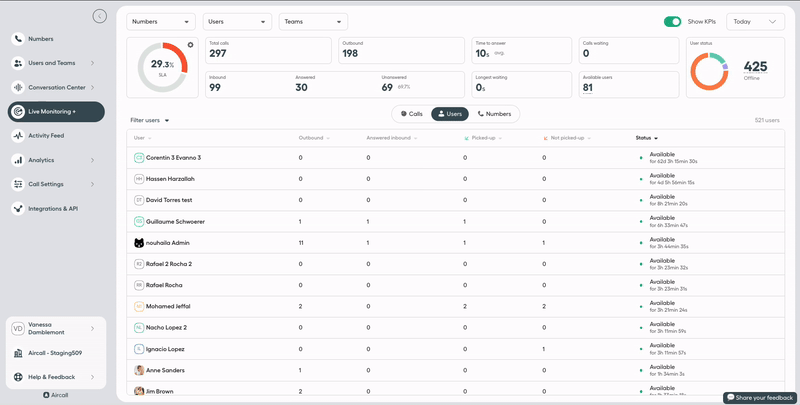Click Share your feedback button

(x=758, y=397)
